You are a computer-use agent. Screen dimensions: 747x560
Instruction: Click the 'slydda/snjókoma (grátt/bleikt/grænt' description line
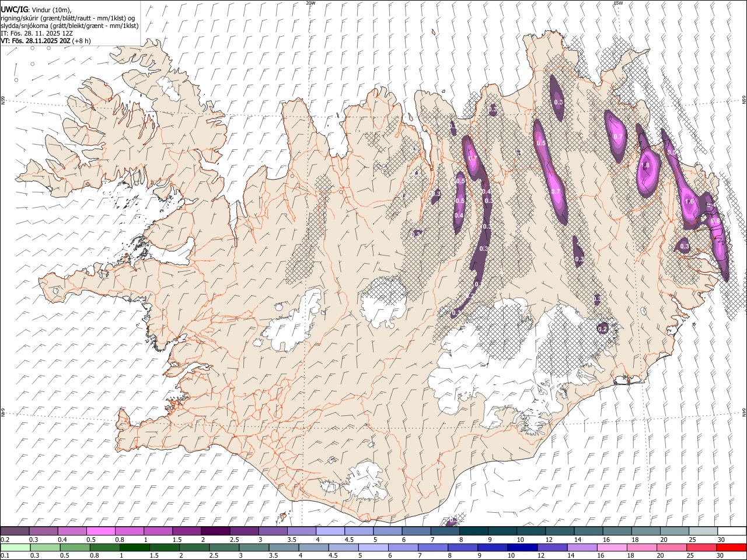(69, 26)
